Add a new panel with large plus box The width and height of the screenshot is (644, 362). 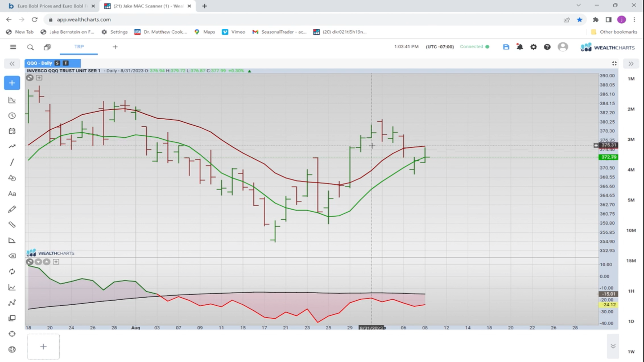(43, 347)
